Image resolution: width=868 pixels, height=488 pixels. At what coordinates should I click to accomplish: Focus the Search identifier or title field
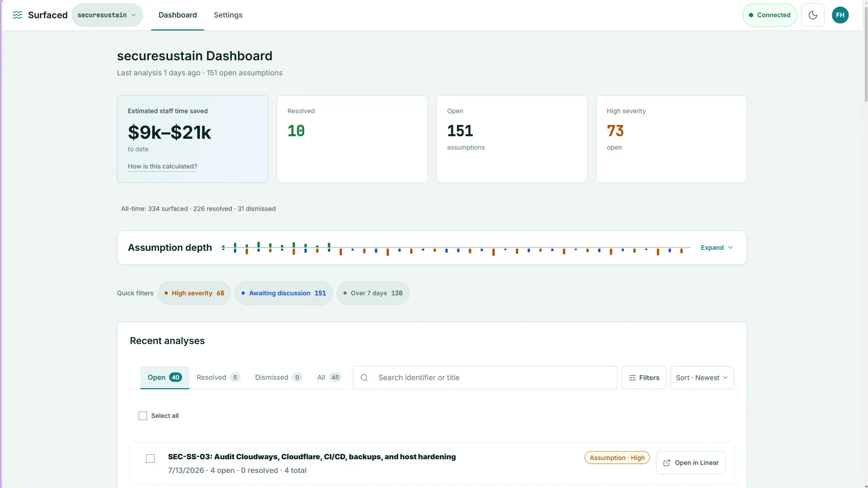[484, 378]
